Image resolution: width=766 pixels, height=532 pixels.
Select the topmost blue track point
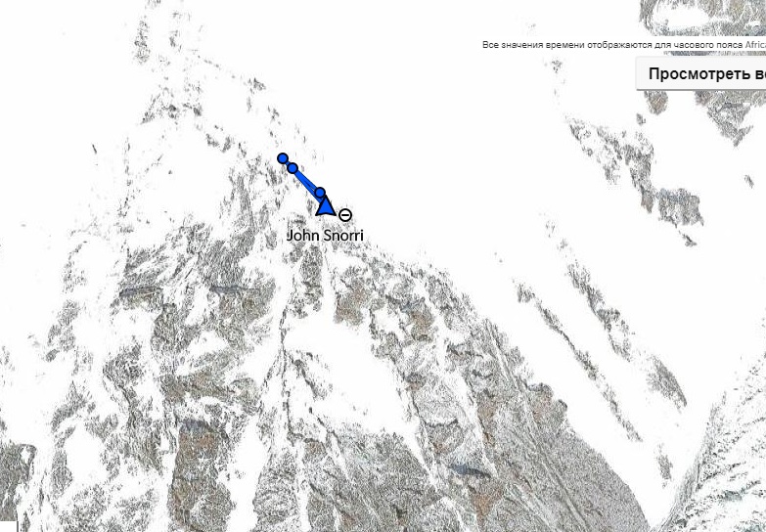[283, 158]
